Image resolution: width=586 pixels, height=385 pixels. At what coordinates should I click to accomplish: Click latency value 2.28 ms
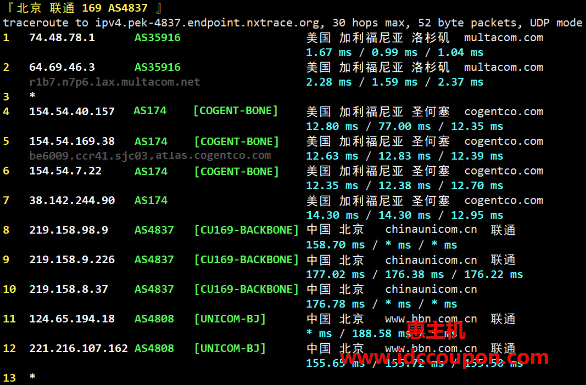point(329,82)
